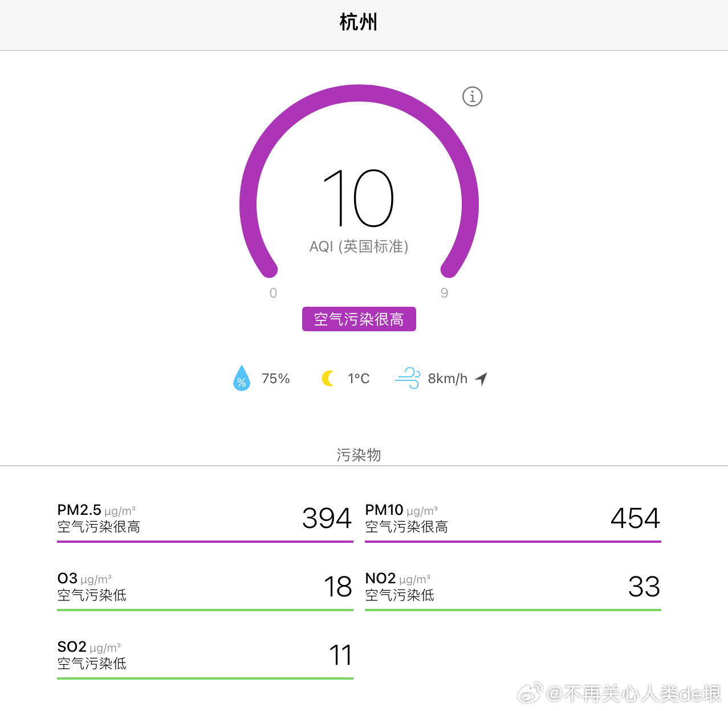Tap the wind direction arrow icon

coord(482,379)
